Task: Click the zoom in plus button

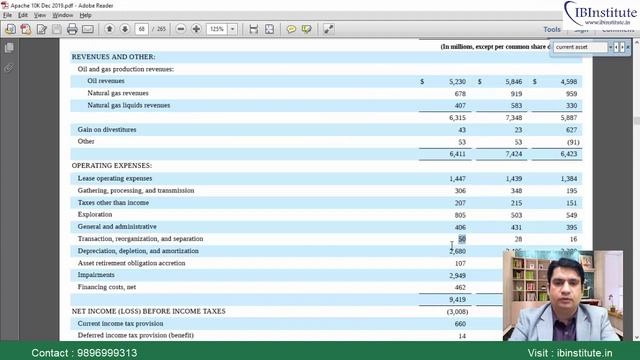Action: point(196,29)
